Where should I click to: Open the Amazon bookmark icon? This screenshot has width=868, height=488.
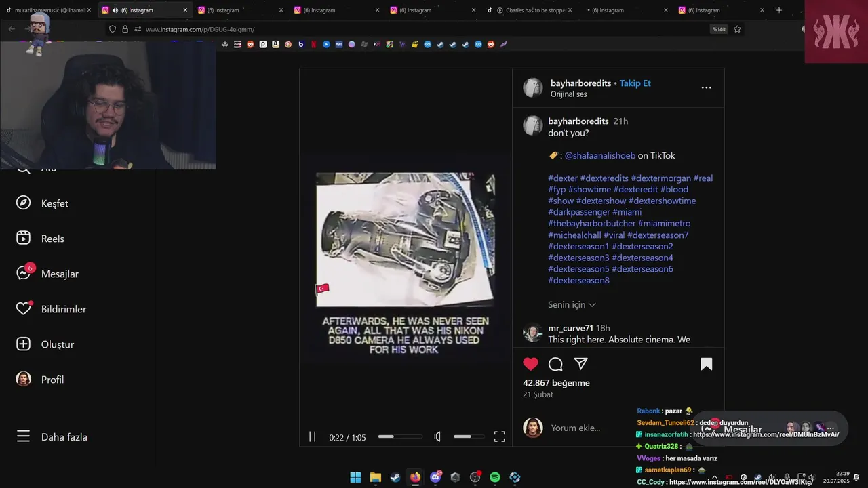point(275,44)
